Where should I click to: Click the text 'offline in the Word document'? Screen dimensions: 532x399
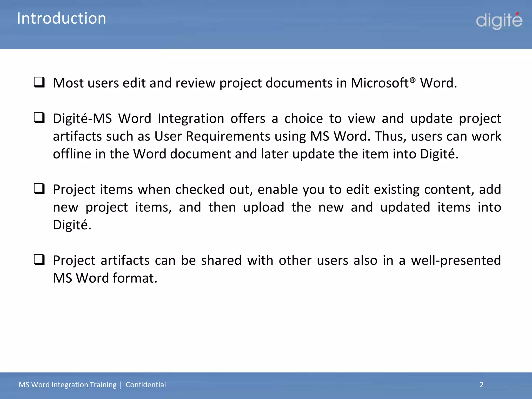tap(142, 154)
